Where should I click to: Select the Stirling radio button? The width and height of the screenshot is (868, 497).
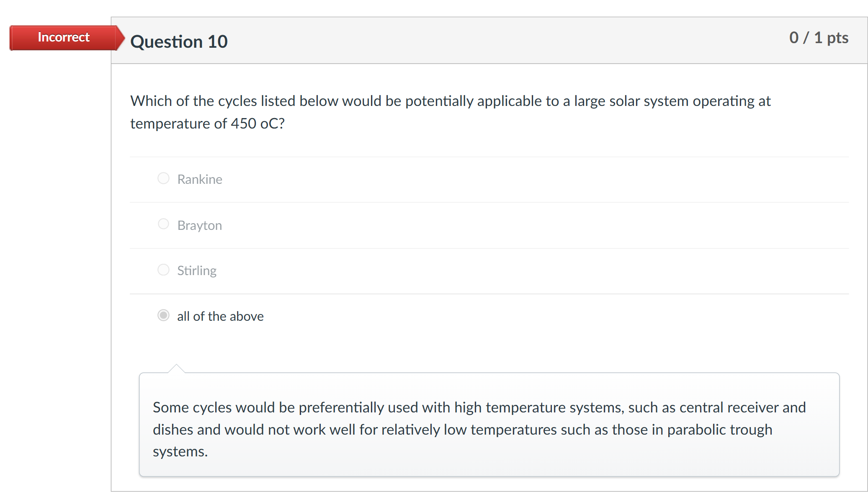(x=163, y=269)
